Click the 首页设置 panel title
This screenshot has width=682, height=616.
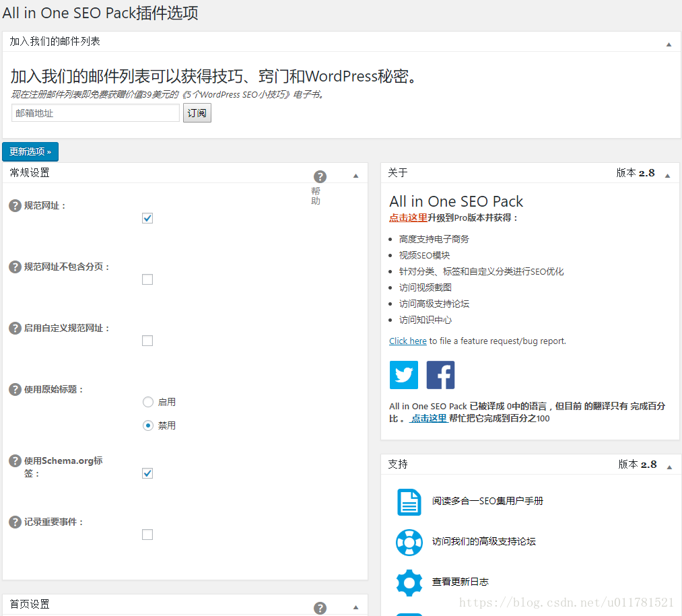click(x=30, y=605)
